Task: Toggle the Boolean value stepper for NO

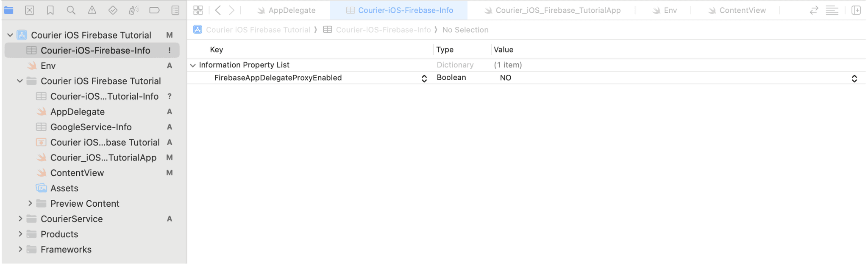Action: point(854,79)
